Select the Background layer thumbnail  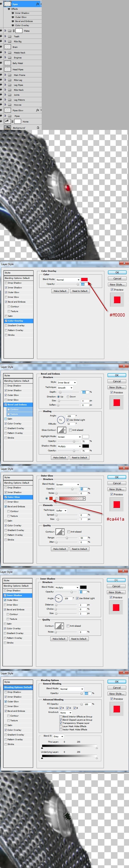pyautogui.click(x=7, y=128)
